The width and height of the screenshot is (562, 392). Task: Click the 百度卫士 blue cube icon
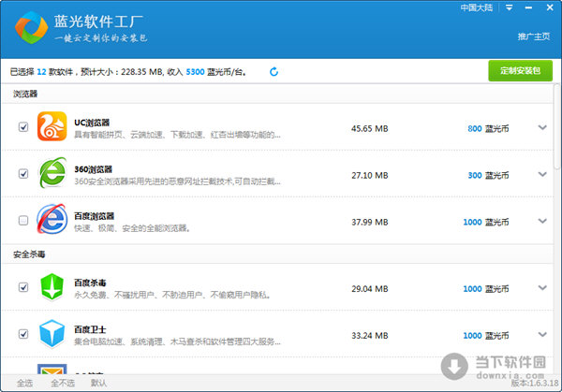[52, 334]
